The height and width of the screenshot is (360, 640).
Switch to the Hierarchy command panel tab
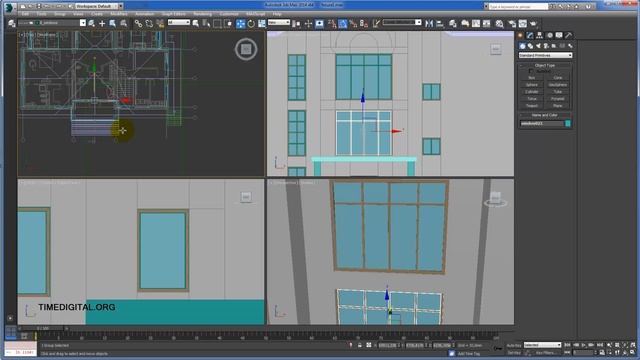[539, 35]
